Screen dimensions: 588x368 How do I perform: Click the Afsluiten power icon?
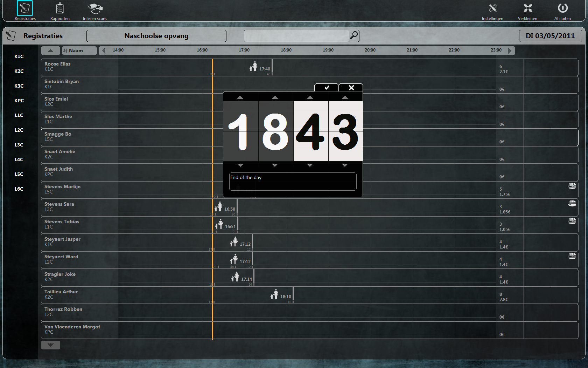(x=562, y=9)
